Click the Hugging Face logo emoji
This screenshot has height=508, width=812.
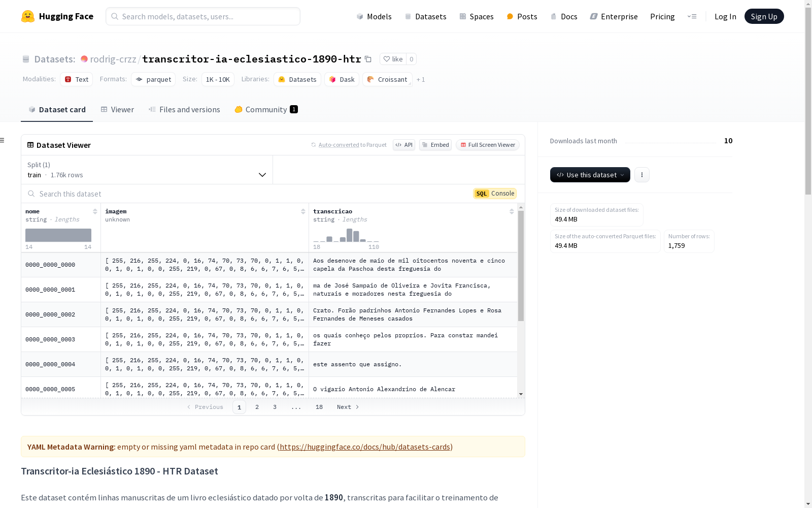pos(28,16)
